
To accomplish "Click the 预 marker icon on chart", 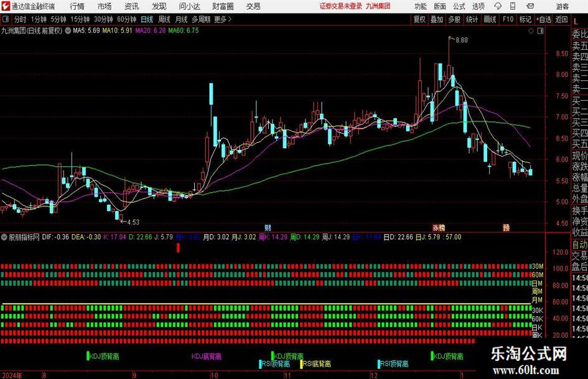I will (506, 228).
